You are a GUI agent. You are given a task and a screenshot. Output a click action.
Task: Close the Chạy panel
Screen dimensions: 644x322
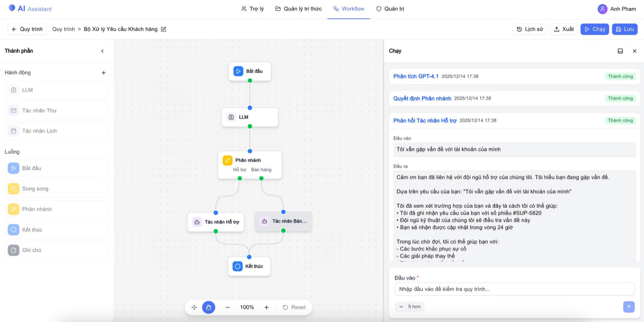[x=634, y=51]
